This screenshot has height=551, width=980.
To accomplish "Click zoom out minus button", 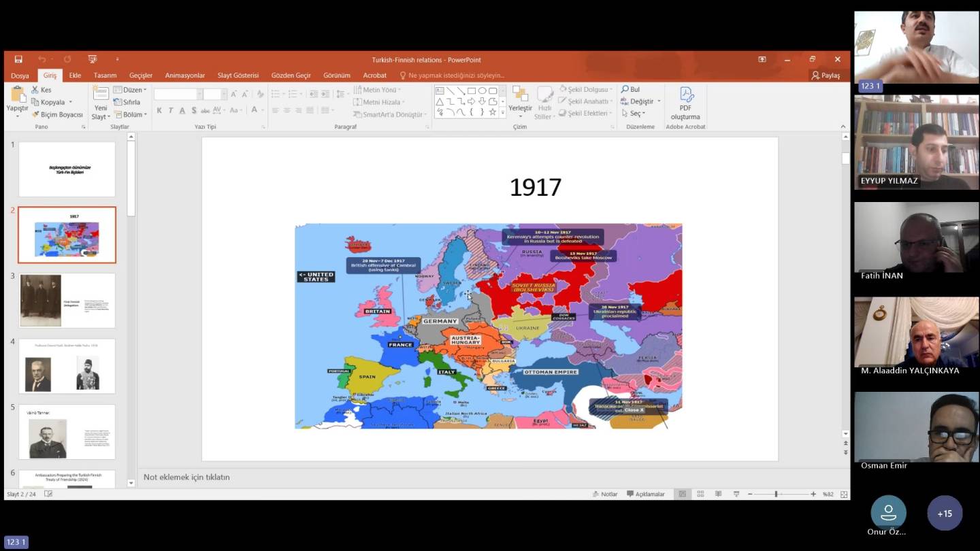I will coord(750,494).
